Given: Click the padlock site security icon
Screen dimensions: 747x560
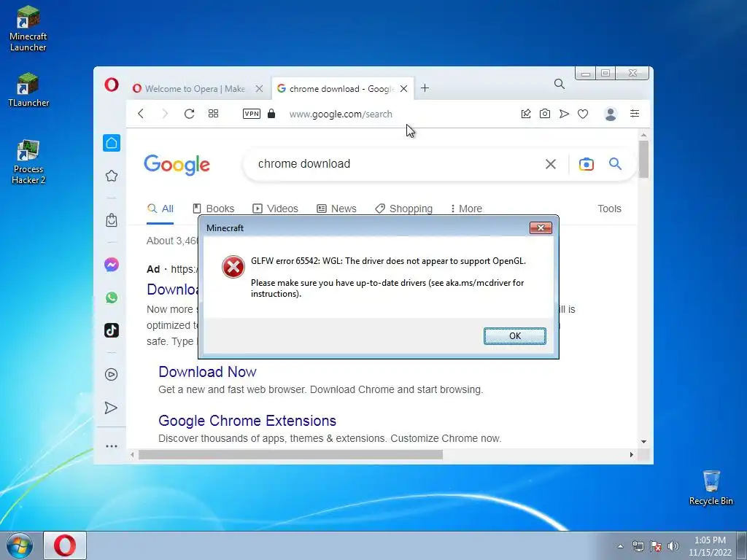Looking at the screenshot, I should tap(271, 113).
